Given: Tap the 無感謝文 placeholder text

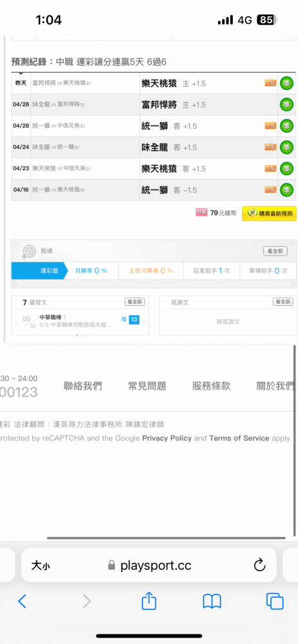Looking at the screenshot, I should (x=228, y=321).
